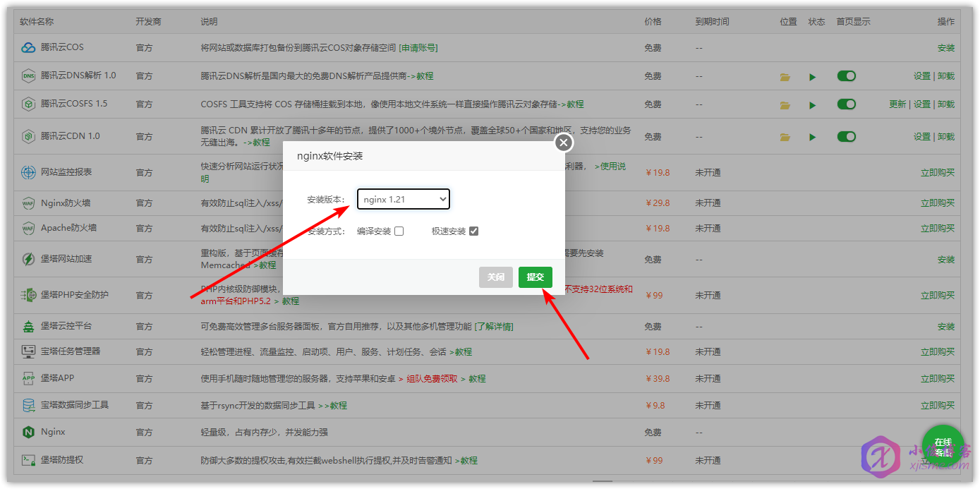This screenshot has height=489, width=980.
Task: Open the 在线客服 chat bubble
Action: pos(943,446)
